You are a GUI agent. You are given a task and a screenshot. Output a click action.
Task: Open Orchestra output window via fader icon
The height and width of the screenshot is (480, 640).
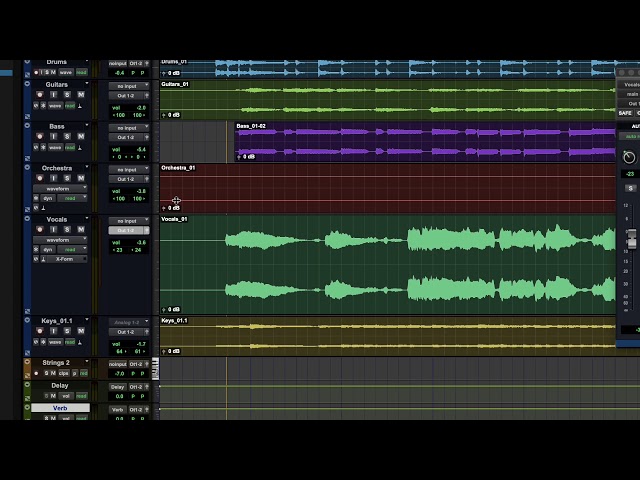[x=147, y=179]
